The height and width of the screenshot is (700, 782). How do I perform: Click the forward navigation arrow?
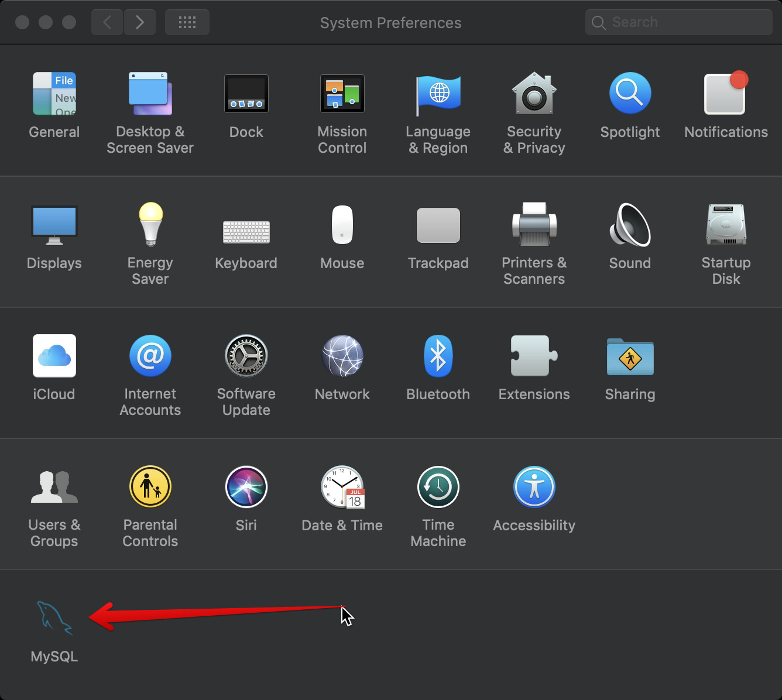coord(139,22)
